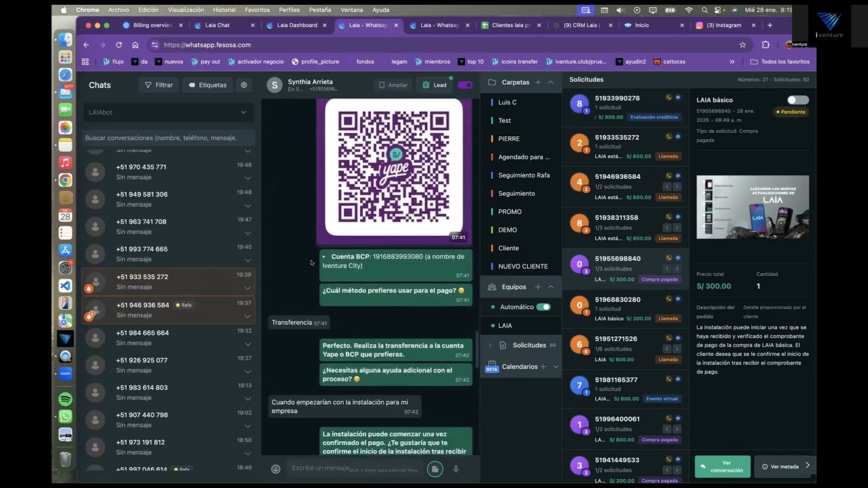The width and height of the screenshot is (868, 488).
Task: Show next request for 51951271526
Action: (677, 349)
